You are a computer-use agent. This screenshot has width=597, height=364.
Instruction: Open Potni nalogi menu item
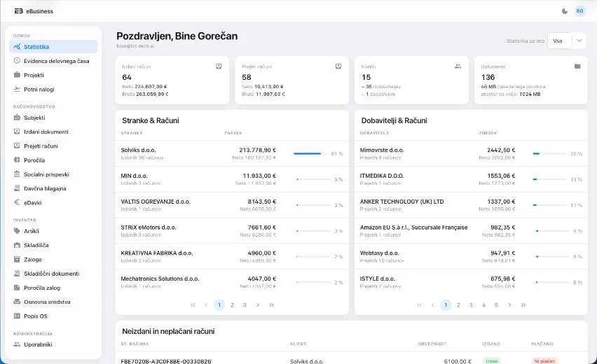(x=53, y=89)
